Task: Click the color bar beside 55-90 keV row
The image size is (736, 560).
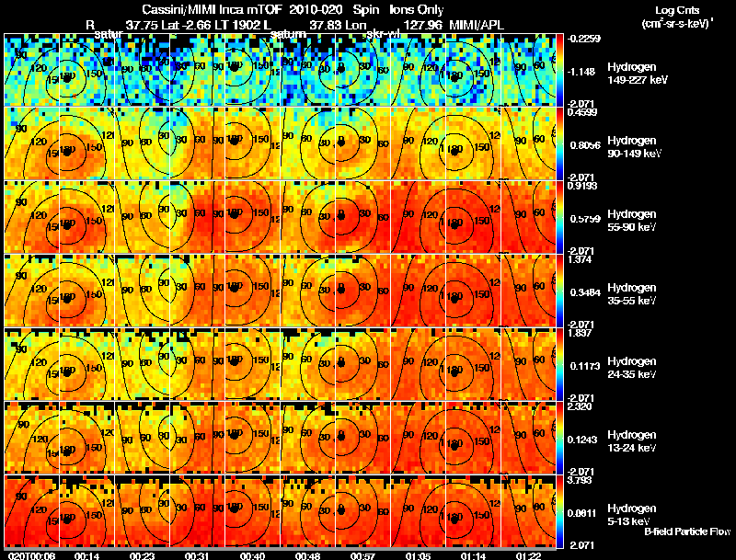Action: point(559,217)
